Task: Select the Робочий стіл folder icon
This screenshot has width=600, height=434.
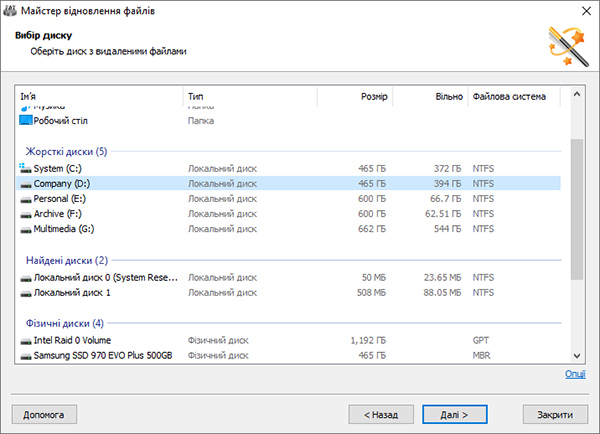Action: (26, 121)
